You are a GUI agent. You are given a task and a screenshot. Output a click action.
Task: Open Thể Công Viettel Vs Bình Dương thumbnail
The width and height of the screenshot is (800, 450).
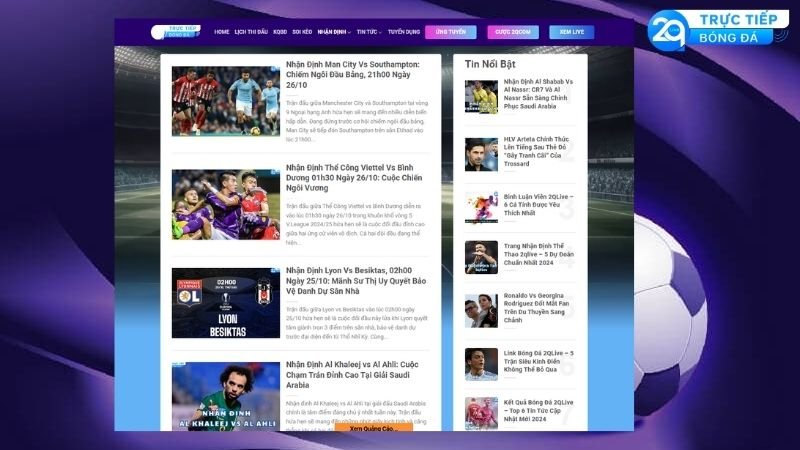(226, 204)
